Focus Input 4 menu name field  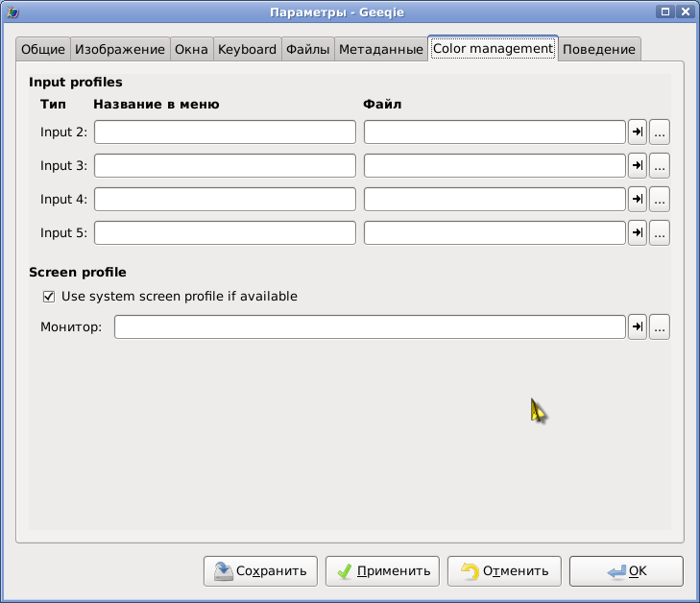coord(225,199)
